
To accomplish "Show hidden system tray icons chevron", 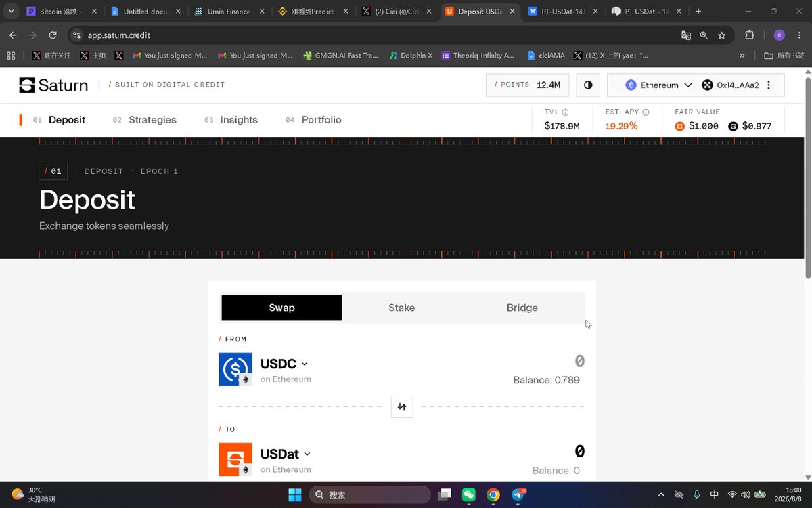I will pos(661,495).
